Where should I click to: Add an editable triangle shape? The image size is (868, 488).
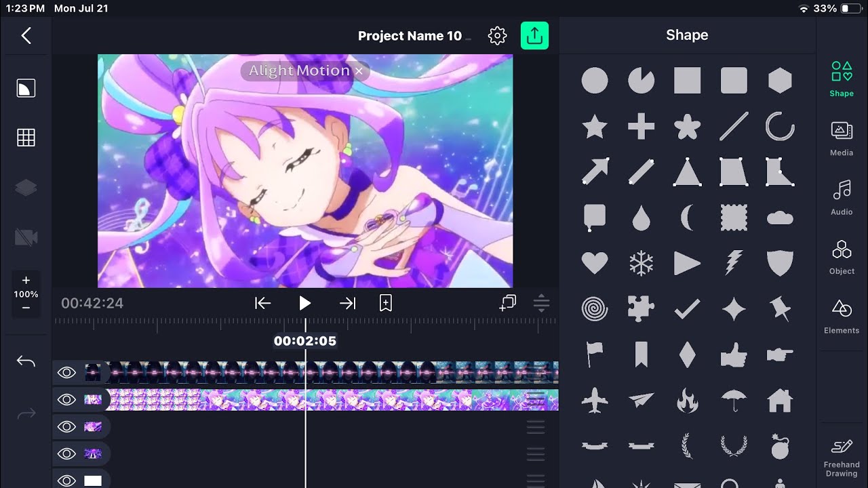[x=687, y=171]
